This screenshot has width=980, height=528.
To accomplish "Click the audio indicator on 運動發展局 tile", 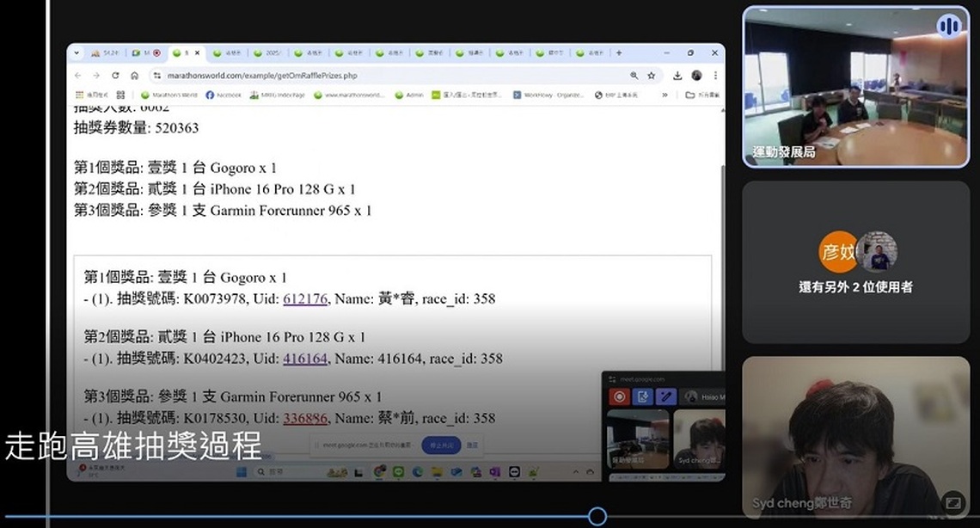I will coord(949,27).
